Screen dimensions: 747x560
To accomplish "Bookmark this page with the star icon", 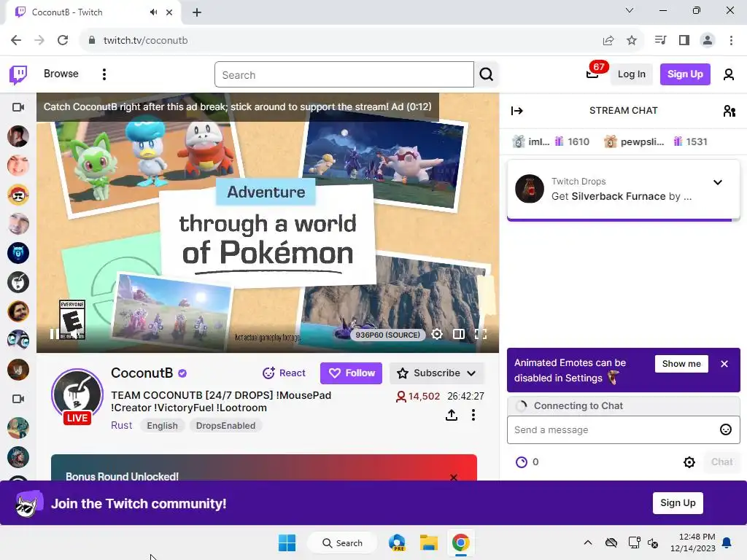I will pyautogui.click(x=632, y=41).
